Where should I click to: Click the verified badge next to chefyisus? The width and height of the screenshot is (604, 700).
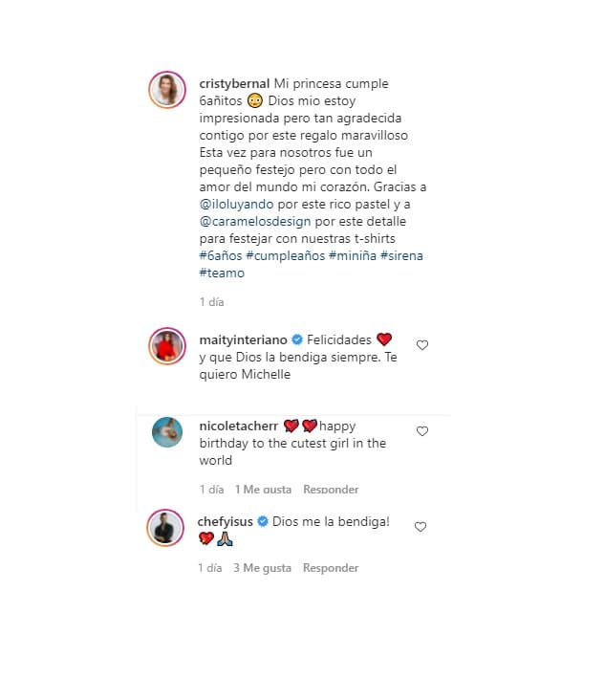click(263, 521)
